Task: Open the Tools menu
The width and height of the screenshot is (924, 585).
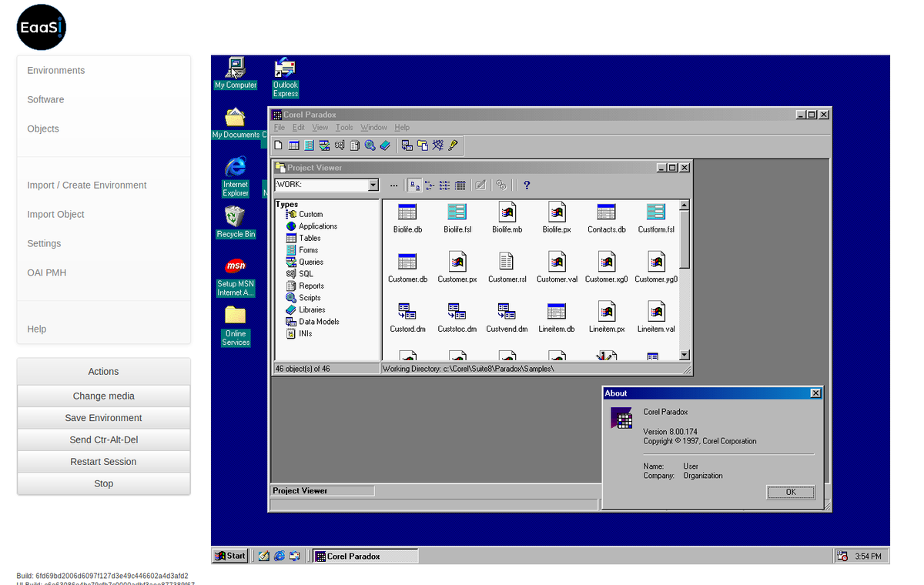Action: 344,128
